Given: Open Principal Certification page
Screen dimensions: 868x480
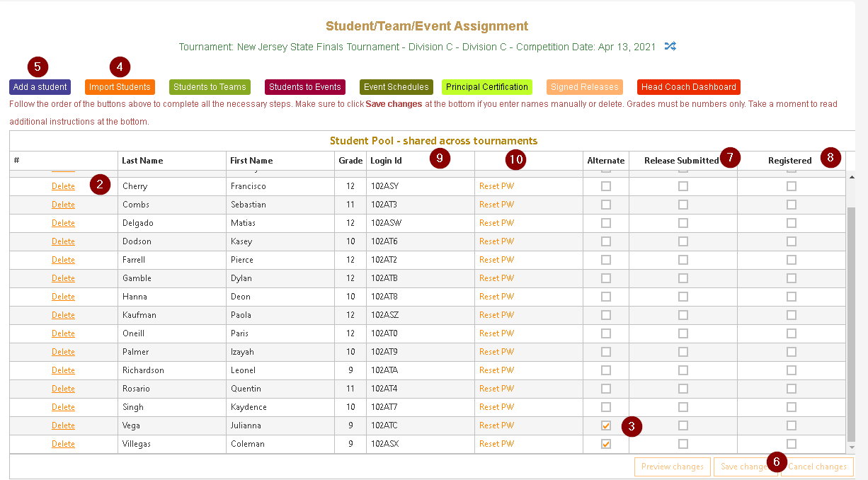Looking at the screenshot, I should coord(487,87).
